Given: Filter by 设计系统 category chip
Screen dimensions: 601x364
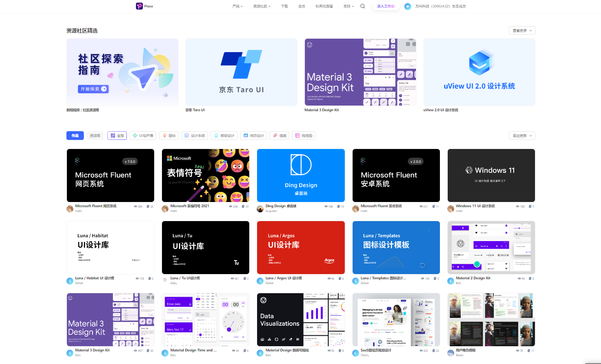Looking at the screenshot, I should pyautogui.click(x=195, y=136).
